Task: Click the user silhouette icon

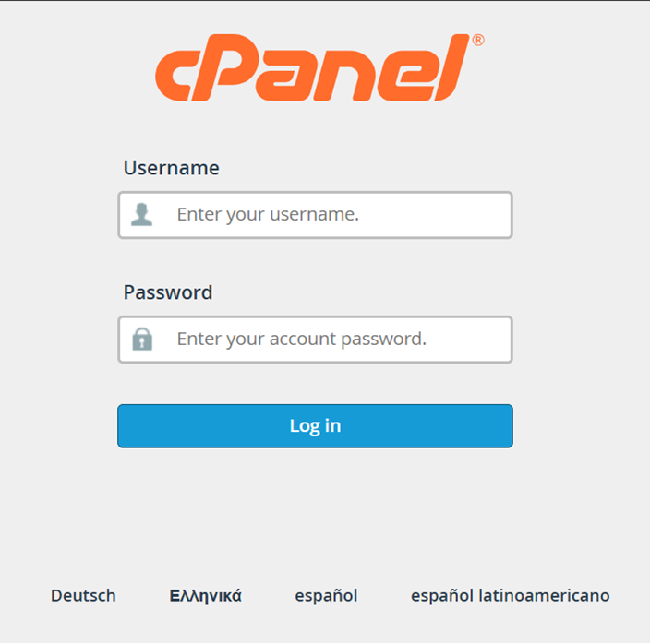Action: 141,215
